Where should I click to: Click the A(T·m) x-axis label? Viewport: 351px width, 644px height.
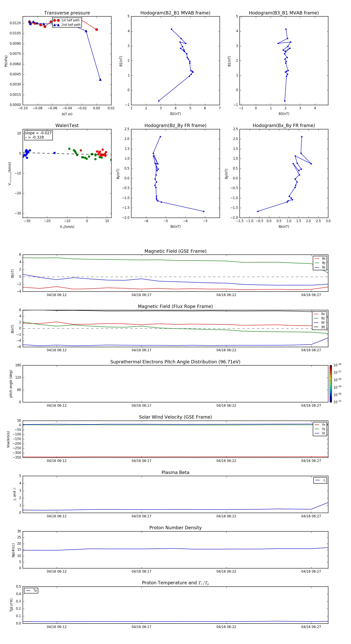coord(67,114)
